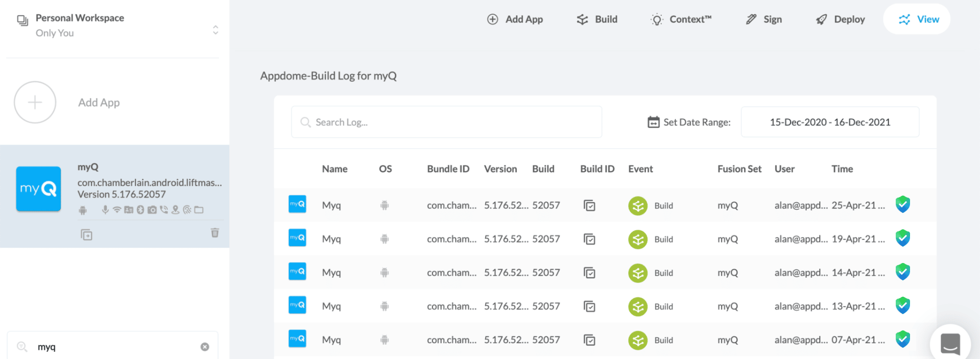Switch to the Deploy tab
The width and height of the screenshot is (980, 359).
click(840, 19)
